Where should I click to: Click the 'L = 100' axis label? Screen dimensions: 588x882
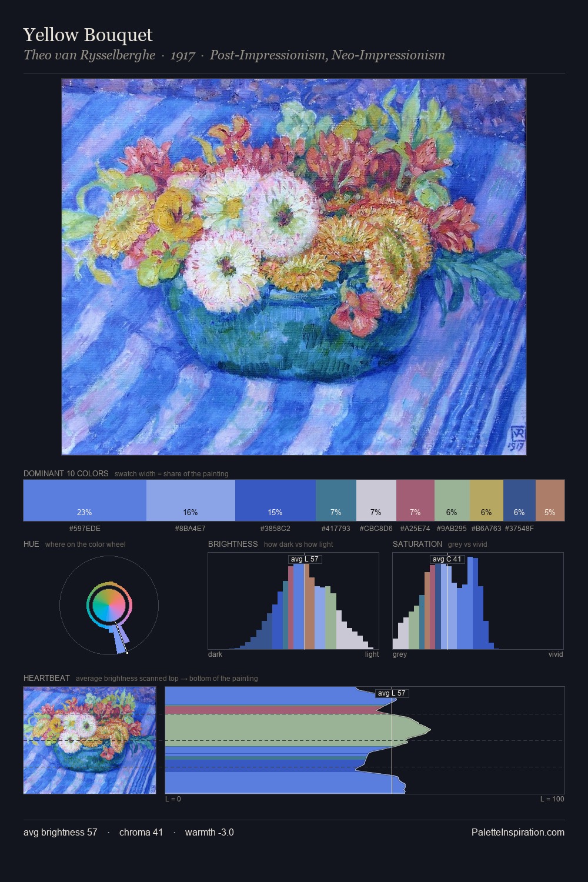click(x=552, y=799)
